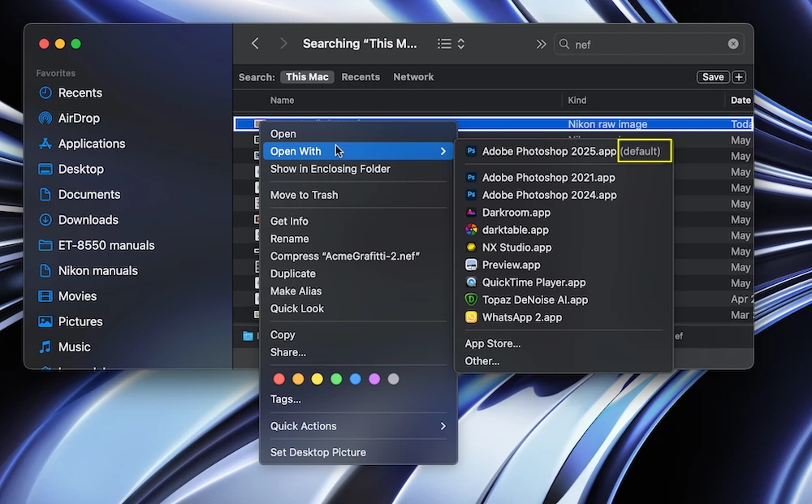Open the Desktop folder in sidebar
The image size is (812, 504).
point(71,169)
